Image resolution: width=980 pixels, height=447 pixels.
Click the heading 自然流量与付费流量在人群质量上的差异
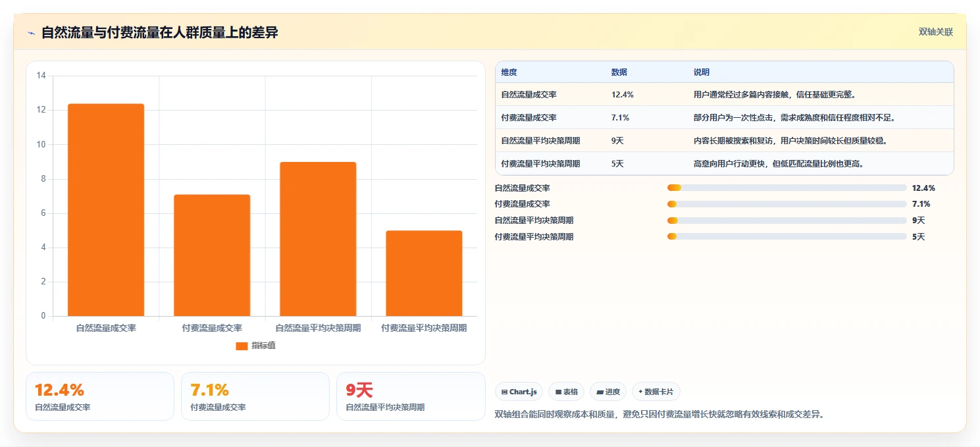pyautogui.click(x=160, y=32)
